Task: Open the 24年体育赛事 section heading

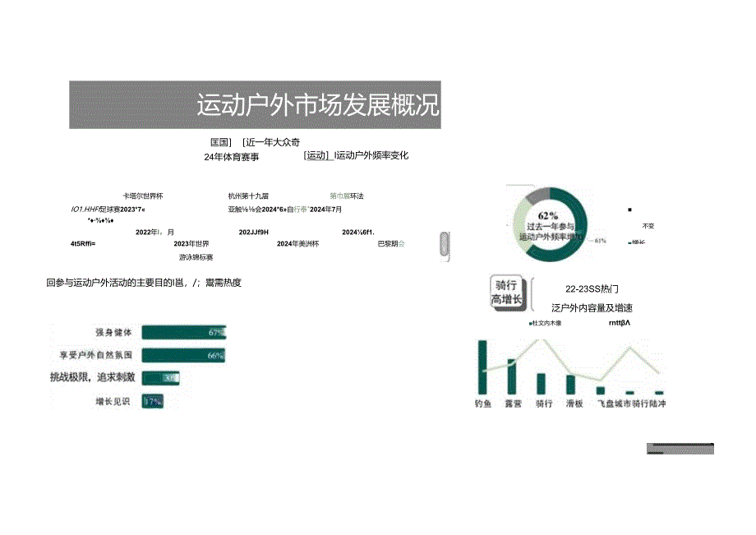Action: (x=233, y=155)
